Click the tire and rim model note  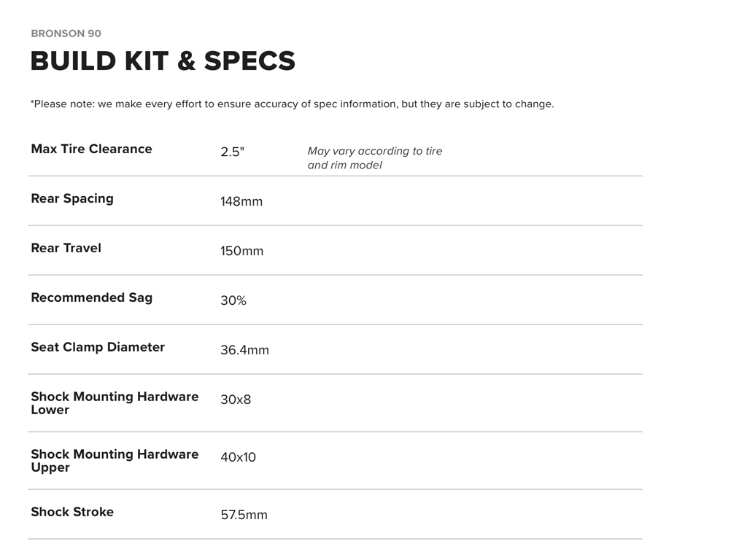tap(374, 158)
